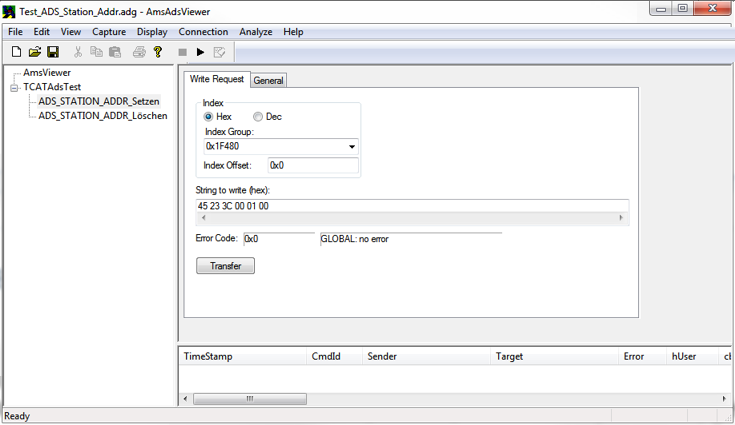Click the Paste clipboard toolbar icon
Viewport: 735px width, 425px height.
tap(115, 52)
